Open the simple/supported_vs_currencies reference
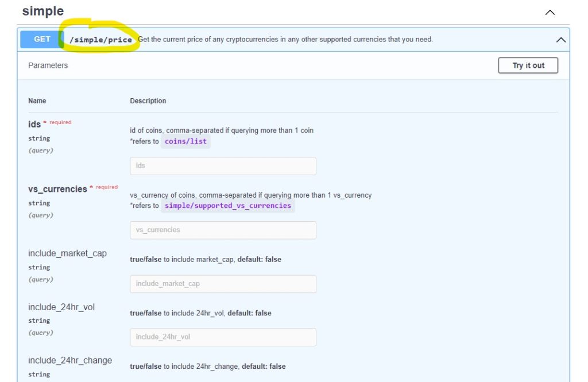 tap(227, 206)
